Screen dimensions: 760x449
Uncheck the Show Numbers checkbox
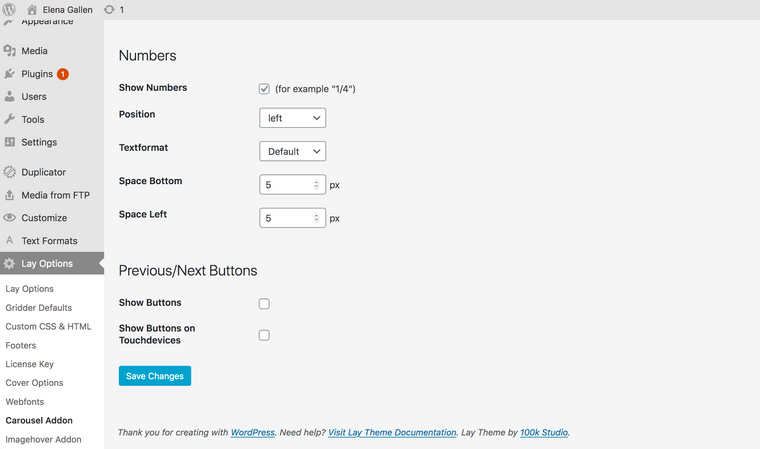pos(264,89)
